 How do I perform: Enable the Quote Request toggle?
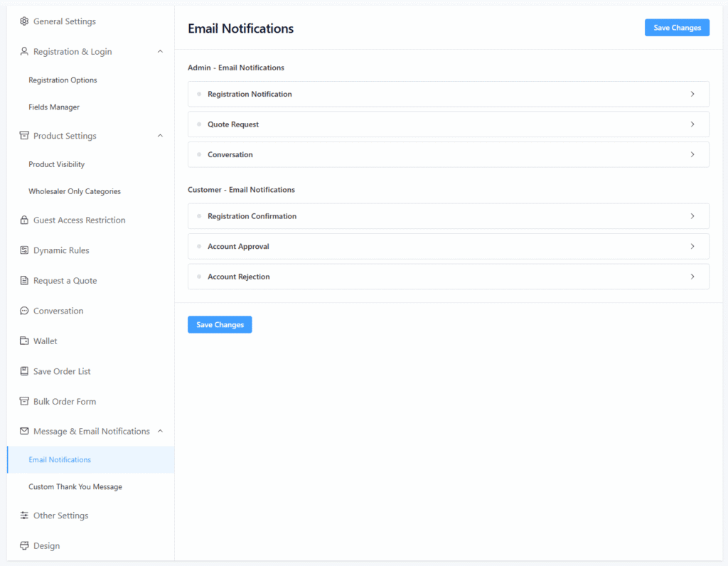(198, 124)
